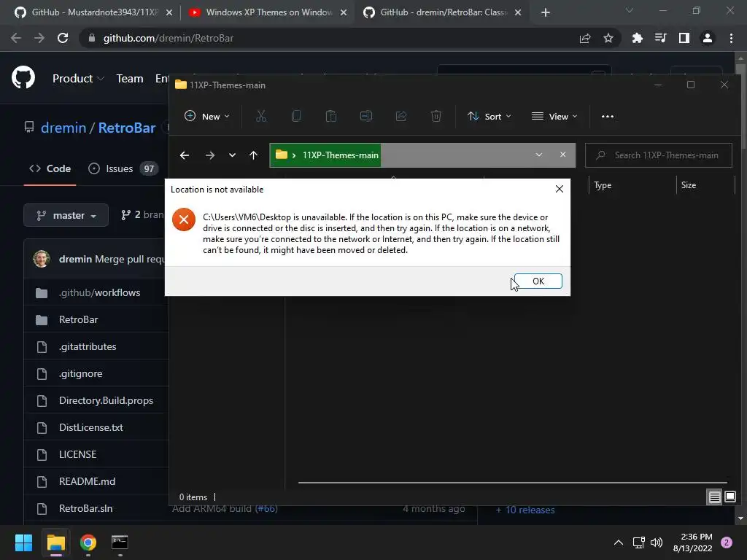Image resolution: width=747 pixels, height=560 pixels.
Task: Click the terminal icon on taskbar
Action: click(120, 542)
